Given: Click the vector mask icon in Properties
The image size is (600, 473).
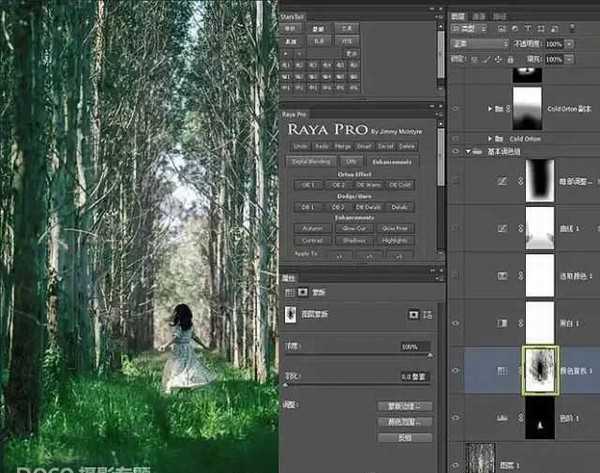Looking at the screenshot, I should pyautogui.click(x=429, y=314).
